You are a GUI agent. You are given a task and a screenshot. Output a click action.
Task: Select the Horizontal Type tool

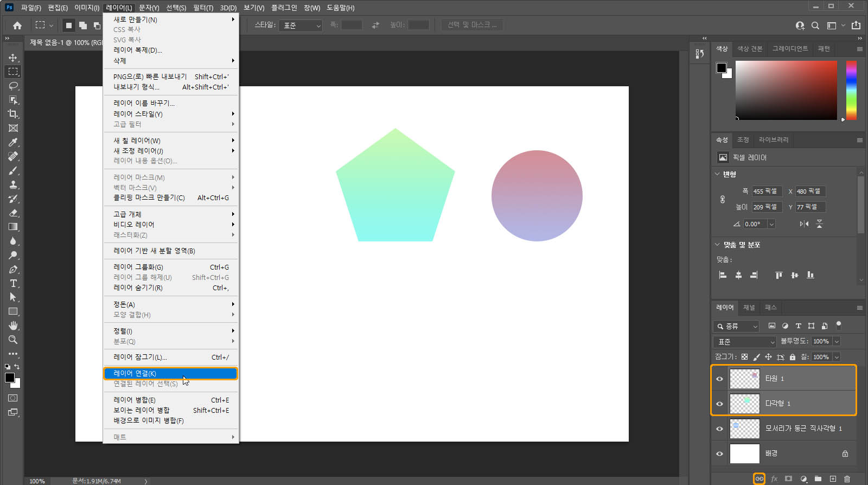(13, 283)
